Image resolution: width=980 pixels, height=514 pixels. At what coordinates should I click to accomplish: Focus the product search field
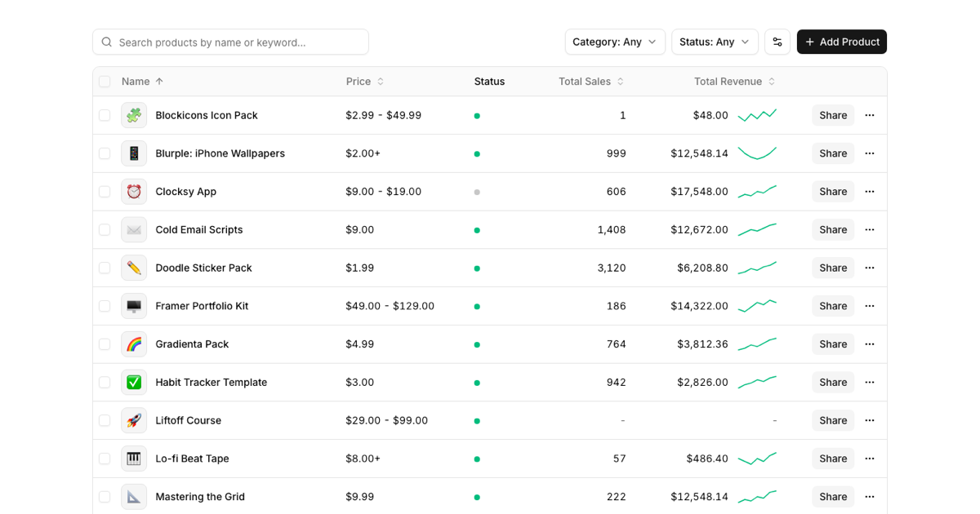click(x=230, y=42)
